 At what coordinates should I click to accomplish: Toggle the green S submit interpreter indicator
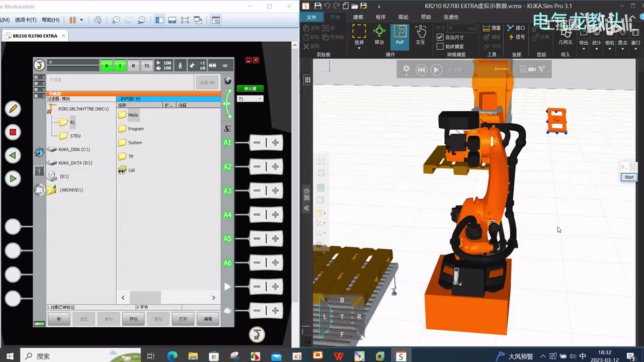(106, 65)
